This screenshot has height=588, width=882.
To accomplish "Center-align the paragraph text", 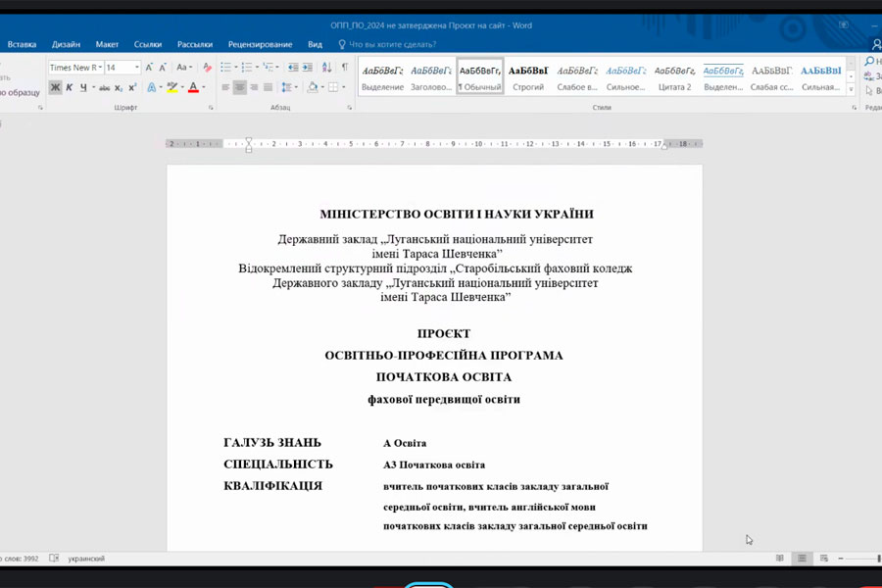I will click(240, 87).
